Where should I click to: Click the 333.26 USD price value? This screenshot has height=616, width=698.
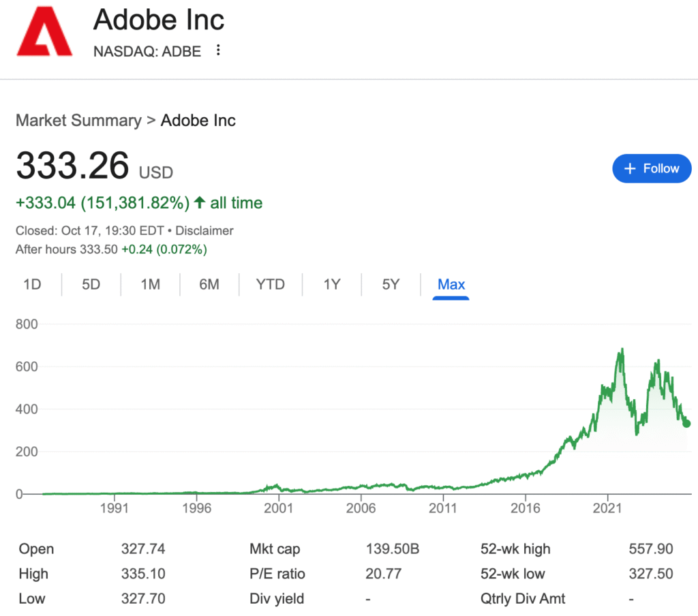point(72,166)
